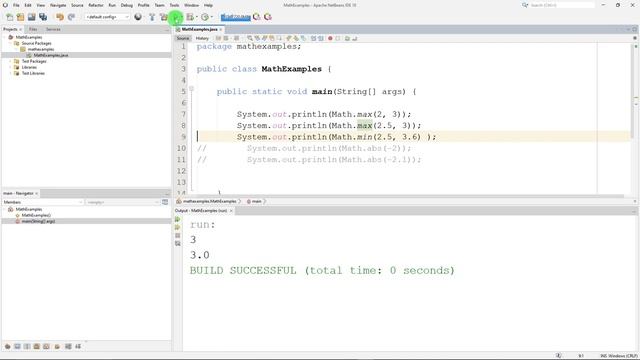Close the MathExamples.java editor tab
640x360 pixels.
click(221, 29)
